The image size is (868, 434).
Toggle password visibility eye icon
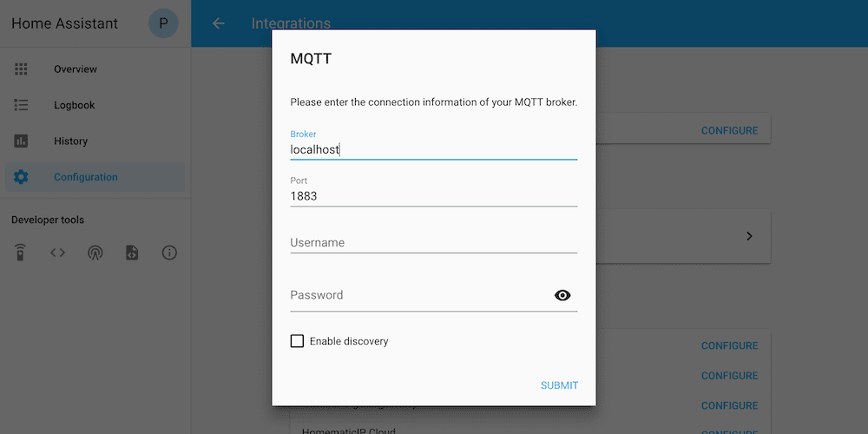pos(562,295)
